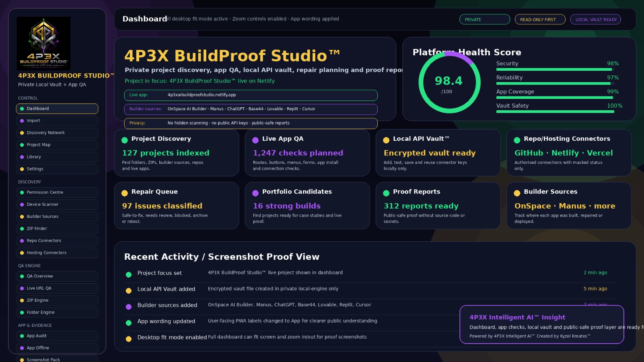Click the Live app URL field
The height and width of the screenshot is (362, 644).
coord(251,95)
